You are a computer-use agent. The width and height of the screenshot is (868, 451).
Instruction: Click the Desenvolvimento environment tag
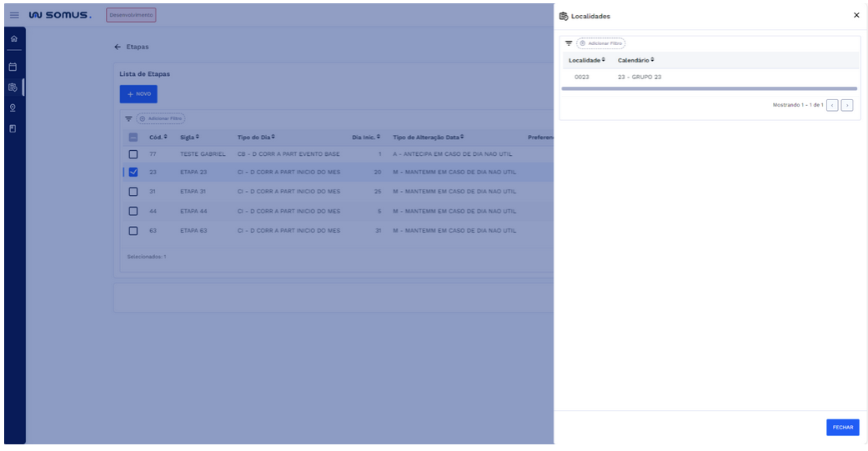[x=131, y=15]
